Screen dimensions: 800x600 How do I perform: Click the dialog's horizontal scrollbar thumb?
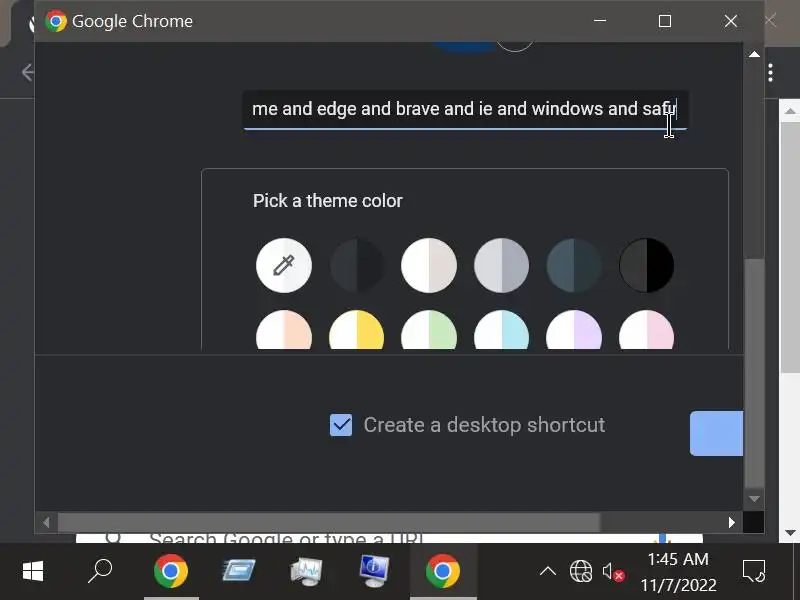point(329,522)
